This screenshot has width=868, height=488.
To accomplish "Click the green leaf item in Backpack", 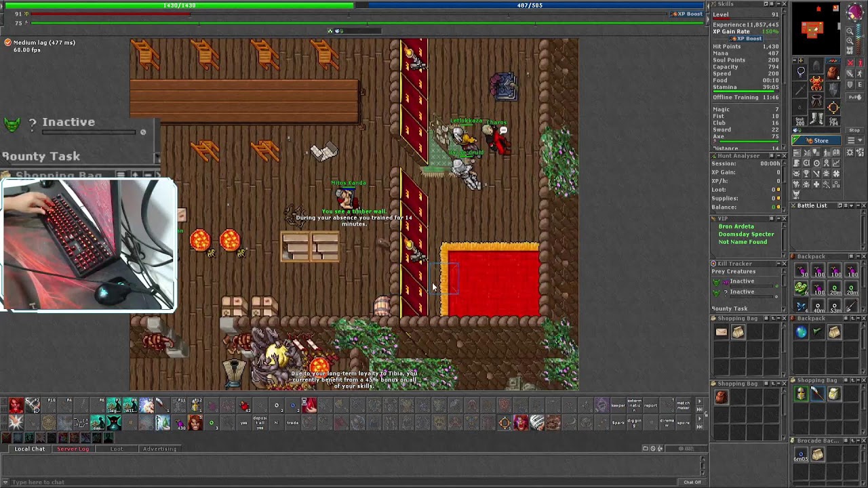I will pyautogui.click(x=801, y=289).
